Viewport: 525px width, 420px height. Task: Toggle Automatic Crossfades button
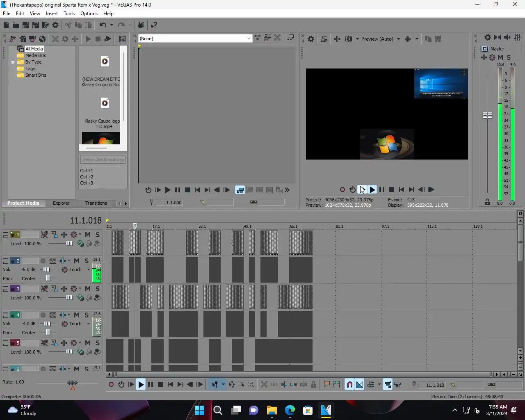tap(360, 384)
